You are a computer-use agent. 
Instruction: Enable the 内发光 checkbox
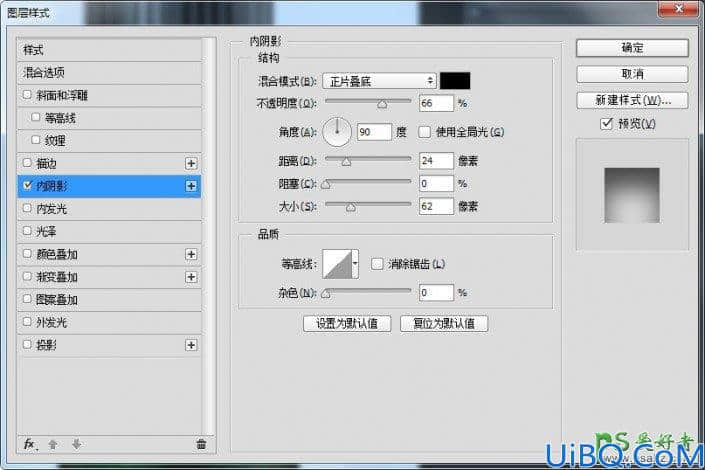27,208
